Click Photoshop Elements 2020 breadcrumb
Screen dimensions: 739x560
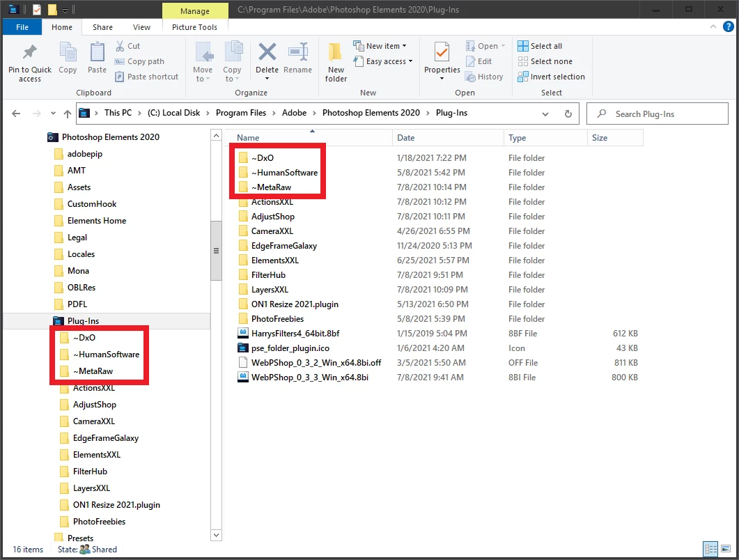click(x=371, y=113)
